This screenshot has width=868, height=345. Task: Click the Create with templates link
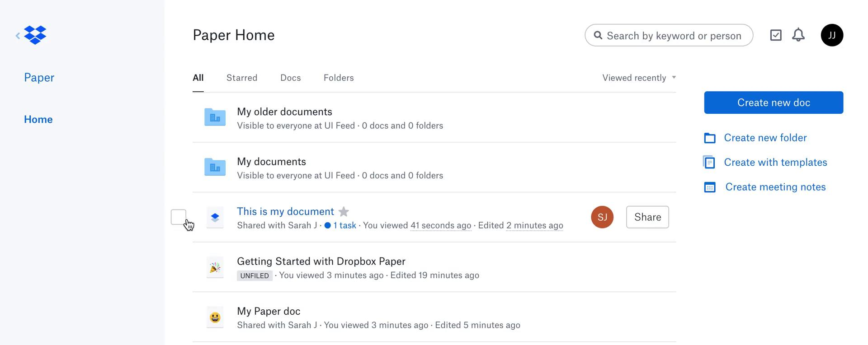coord(776,162)
